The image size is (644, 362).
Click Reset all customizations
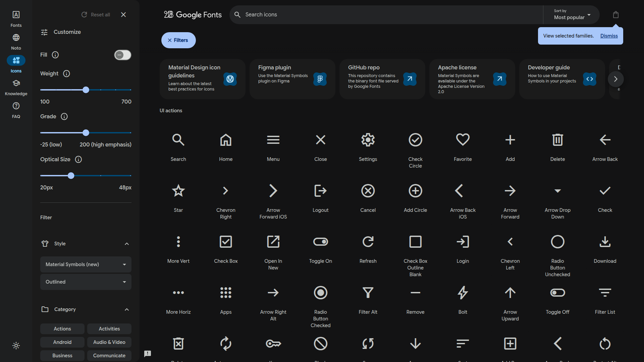point(96,15)
